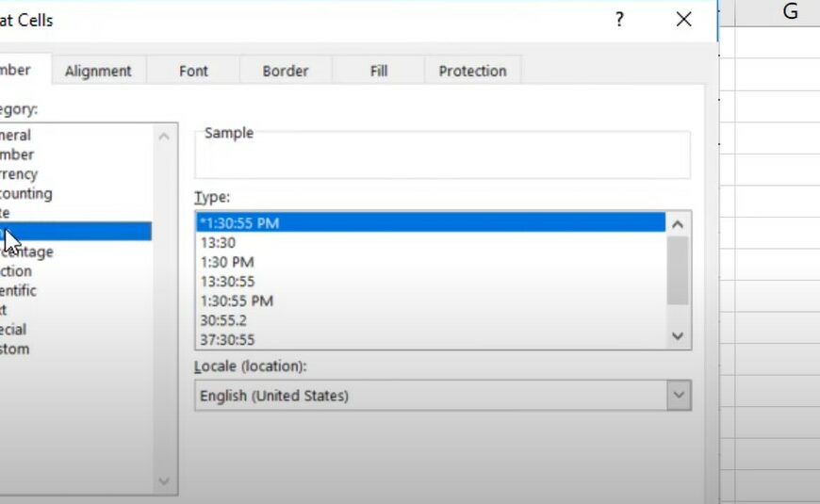The image size is (820, 504).
Task: Select the 13:30 time type
Action: tap(431, 243)
